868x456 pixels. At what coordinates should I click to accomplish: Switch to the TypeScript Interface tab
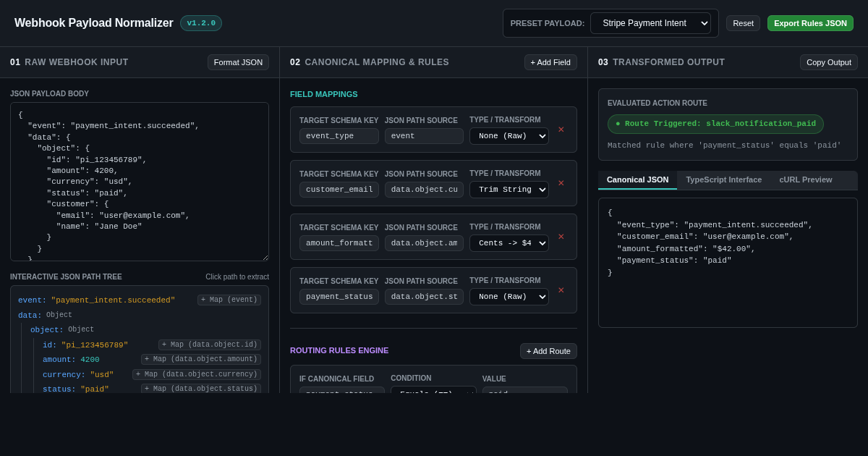[x=723, y=180]
